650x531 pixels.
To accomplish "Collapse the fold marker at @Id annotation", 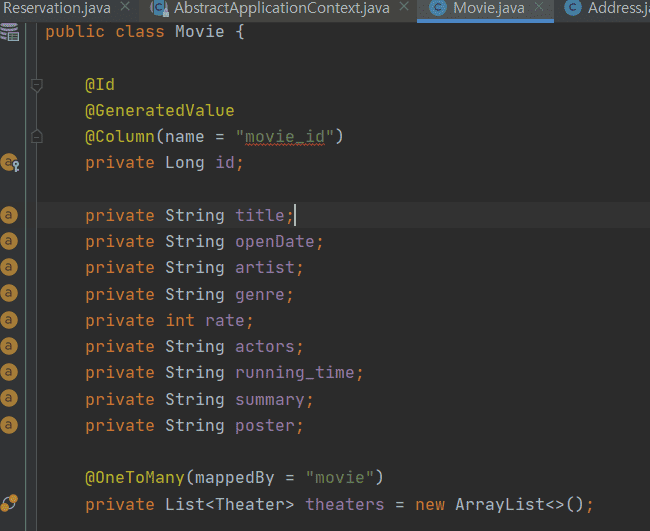I will tap(37, 85).
